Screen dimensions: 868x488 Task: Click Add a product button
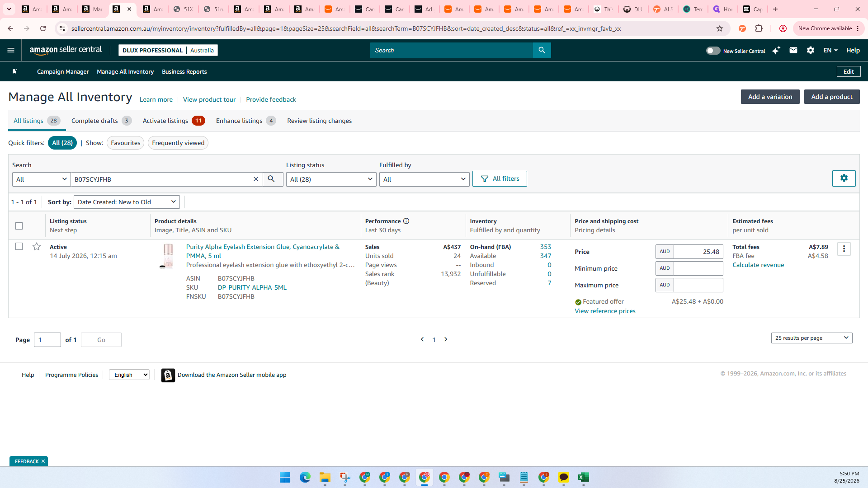832,97
